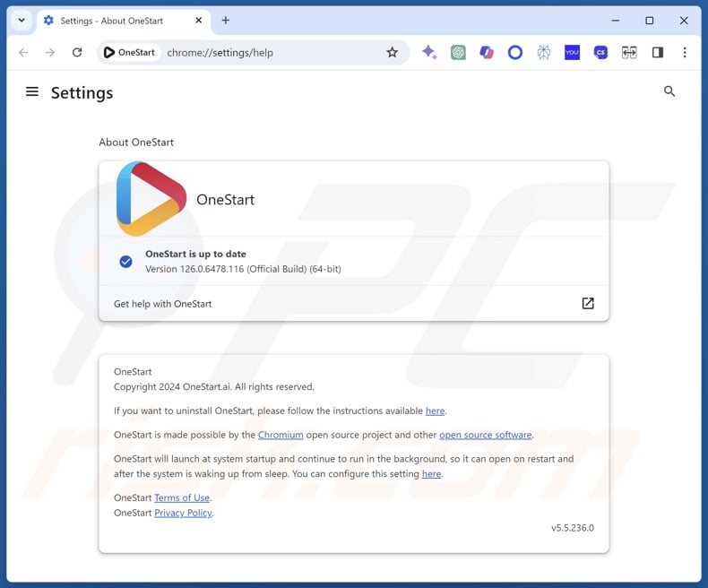This screenshot has height=588, width=708.
Task: Reload the current page
Action: (x=77, y=53)
